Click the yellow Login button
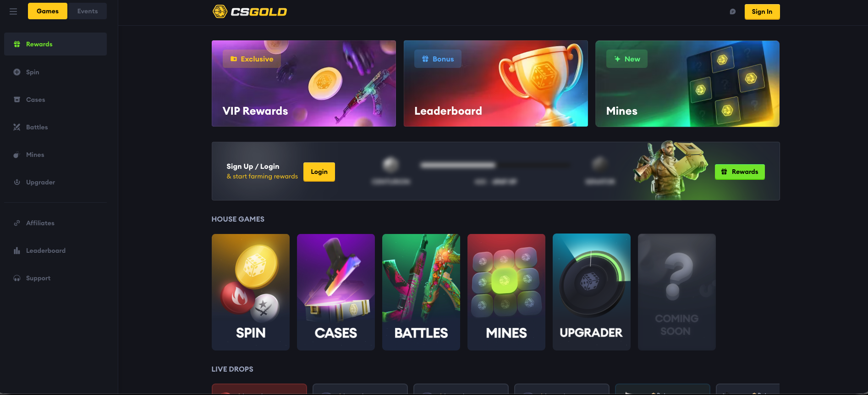 pos(319,172)
